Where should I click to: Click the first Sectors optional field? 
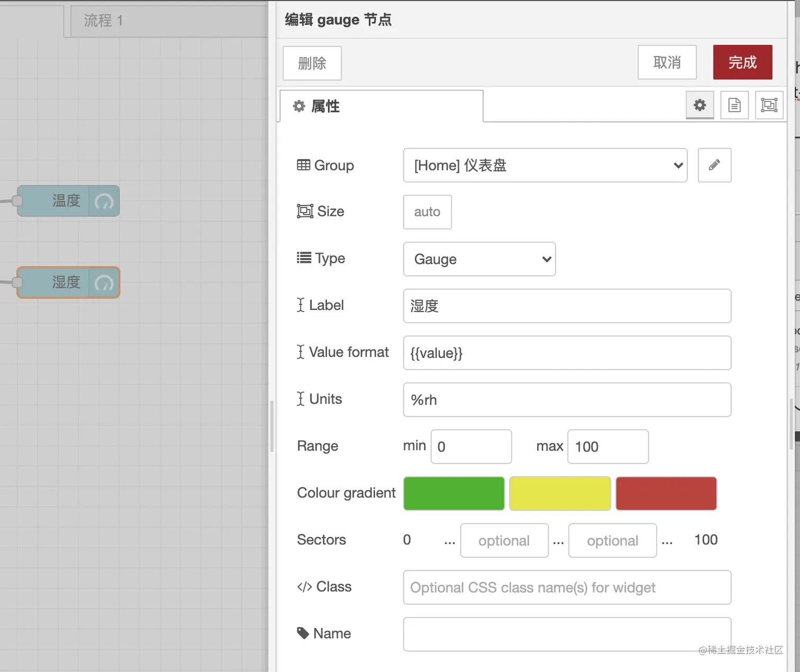[x=504, y=540]
